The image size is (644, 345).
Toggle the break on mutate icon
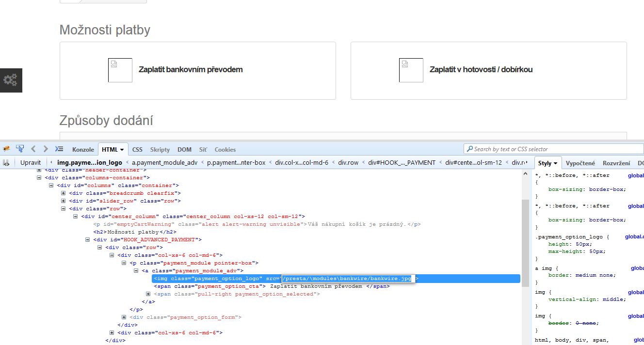pyautogui.click(x=6, y=162)
